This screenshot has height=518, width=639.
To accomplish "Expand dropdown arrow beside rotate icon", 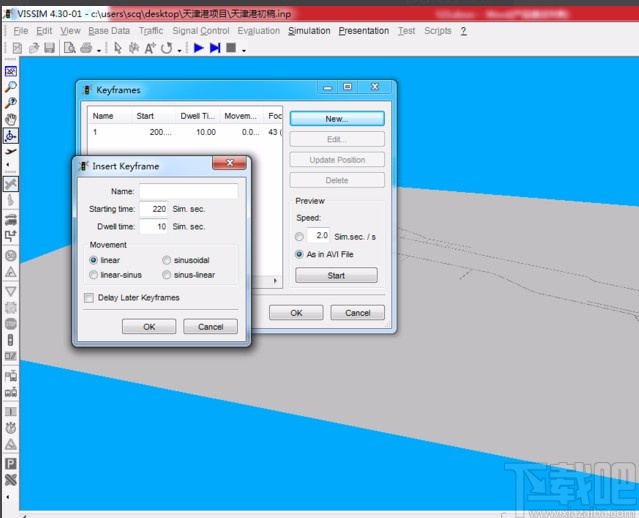I will (x=180, y=49).
